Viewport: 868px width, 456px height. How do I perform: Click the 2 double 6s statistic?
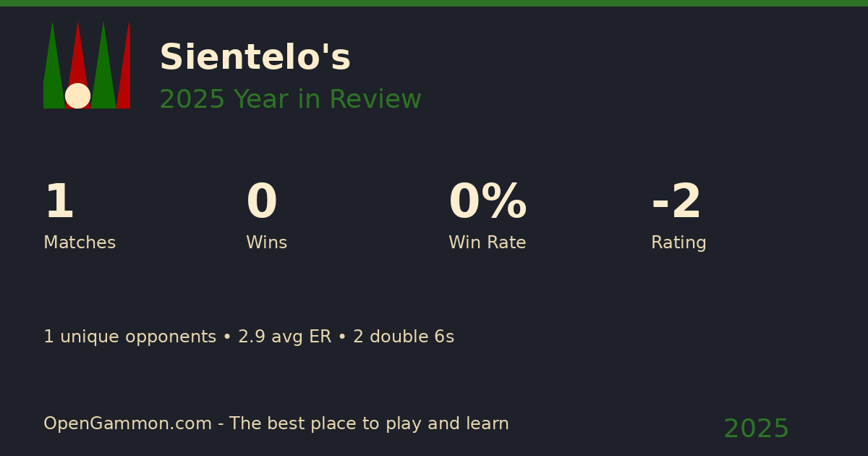tap(404, 337)
